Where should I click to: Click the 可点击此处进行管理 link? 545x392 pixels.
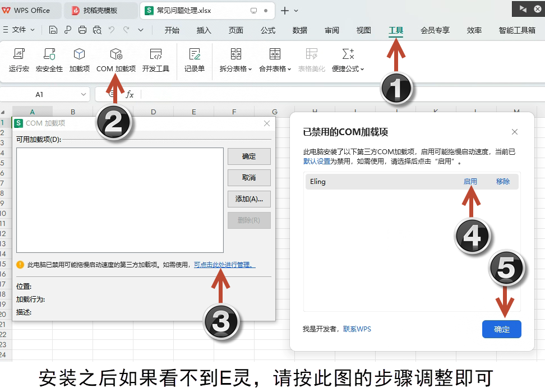pyautogui.click(x=224, y=265)
